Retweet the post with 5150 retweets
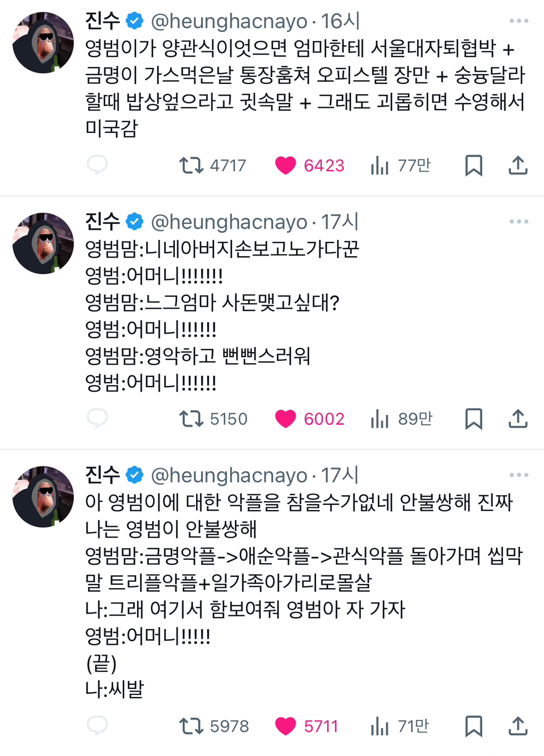The height and width of the screenshot is (756, 544). tap(191, 419)
